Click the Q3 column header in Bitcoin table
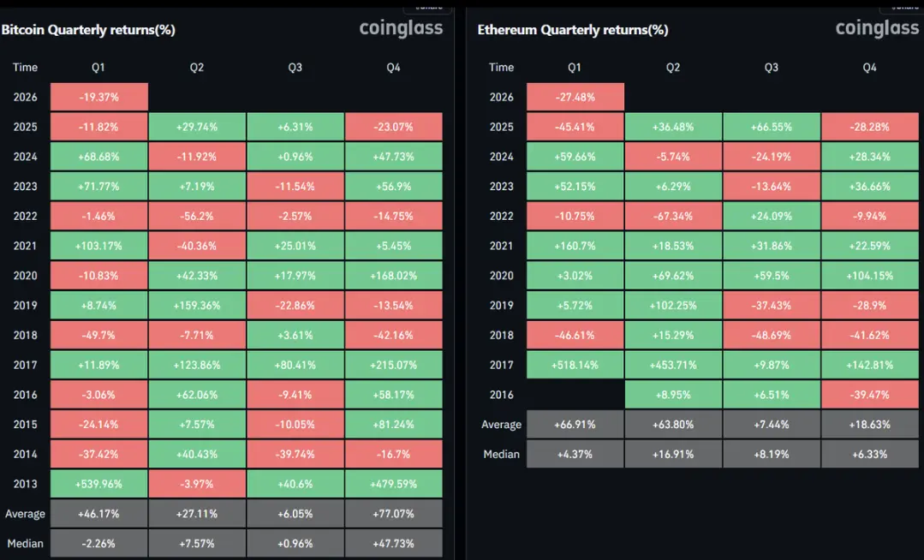This screenshot has width=924, height=560. click(295, 68)
